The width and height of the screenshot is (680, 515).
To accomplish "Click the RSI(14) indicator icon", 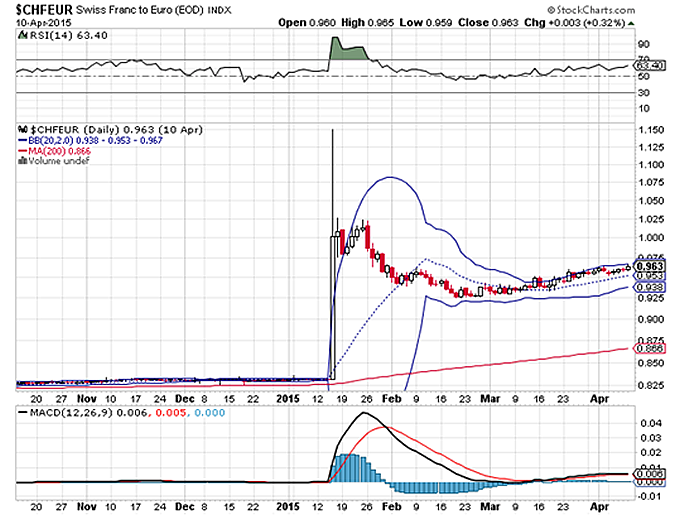I will coord(22,37).
